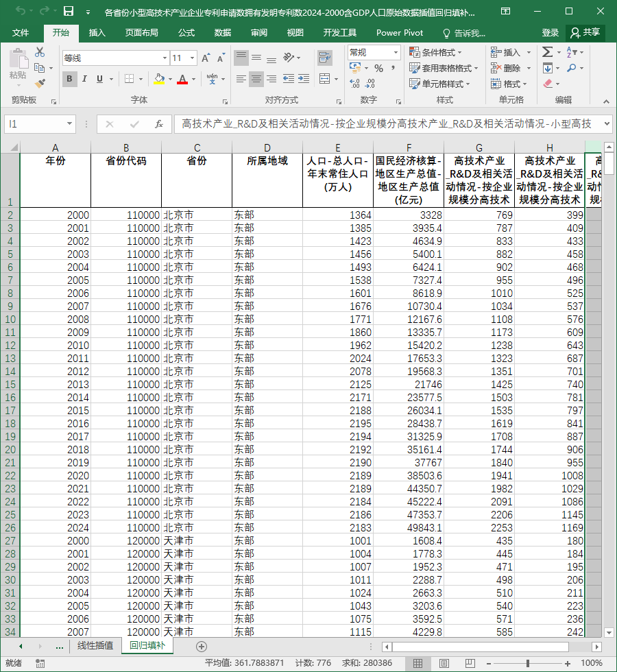Click the Cut scissors icon

click(x=40, y=52)
